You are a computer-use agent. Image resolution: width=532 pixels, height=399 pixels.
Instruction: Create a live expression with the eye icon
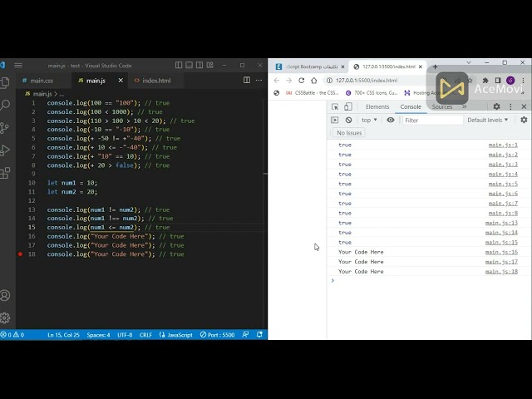coord(391,120)
